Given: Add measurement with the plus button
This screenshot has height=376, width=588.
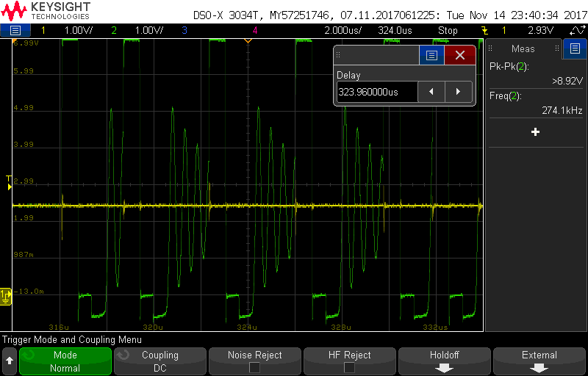Looking at the screenshot, I should coord(536,132).
